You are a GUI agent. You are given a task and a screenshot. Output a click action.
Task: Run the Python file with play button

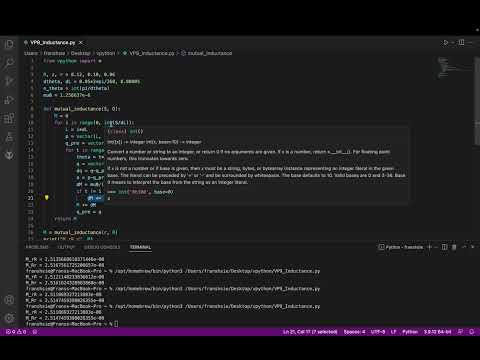click(445, 42)
